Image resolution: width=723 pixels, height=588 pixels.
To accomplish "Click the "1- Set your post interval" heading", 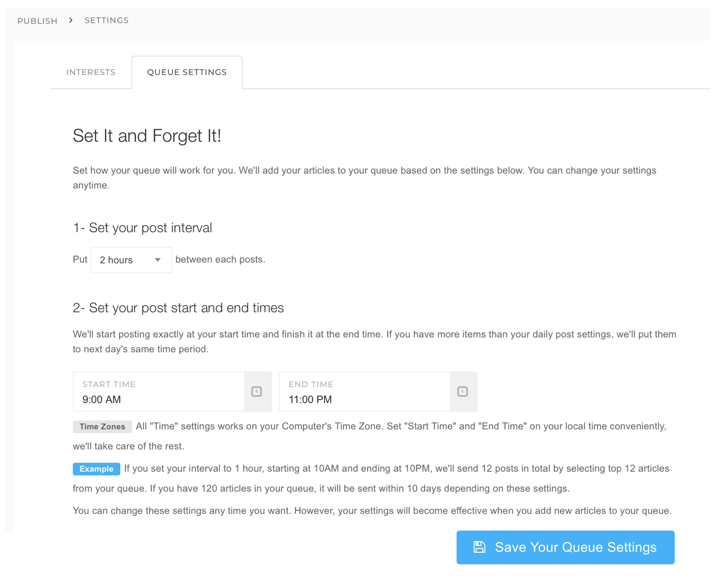I will tap(142, 228).
